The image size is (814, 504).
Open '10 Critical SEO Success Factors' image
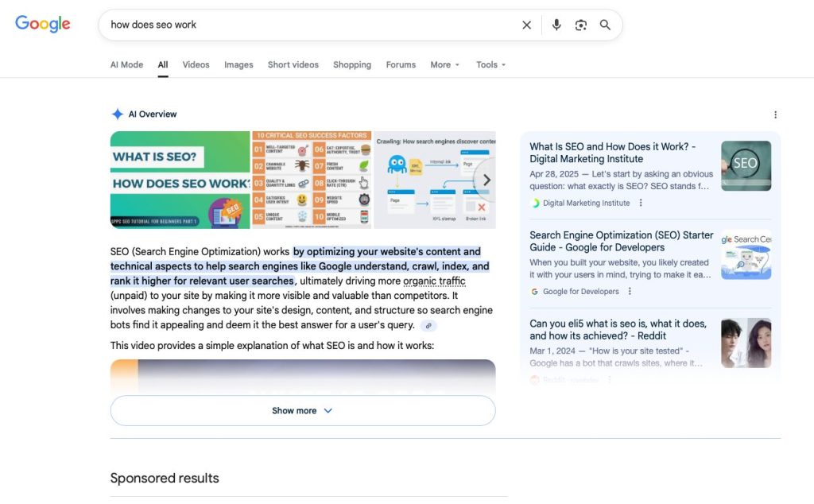coord(312,180)
